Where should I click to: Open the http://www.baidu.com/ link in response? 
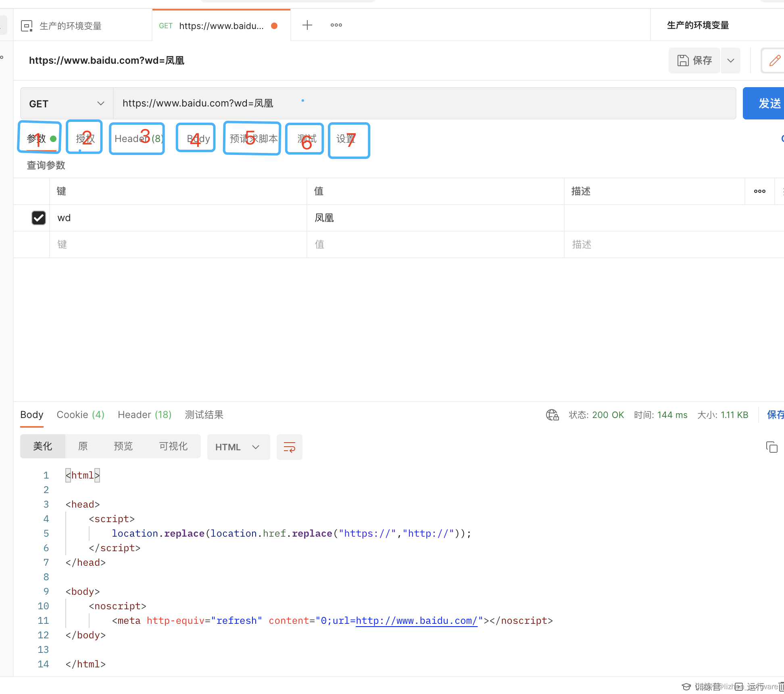tap(417, 621)
